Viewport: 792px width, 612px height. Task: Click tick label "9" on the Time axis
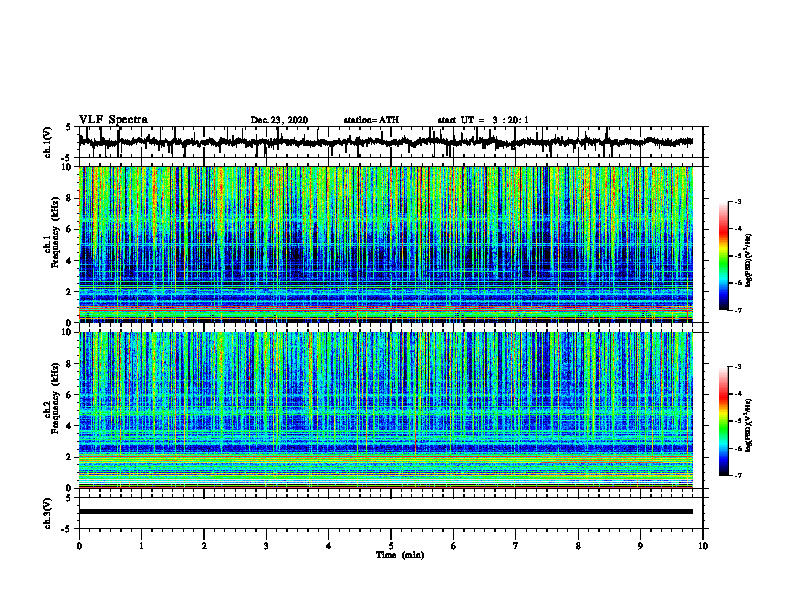pyautogui.click(x=640, y=546)
